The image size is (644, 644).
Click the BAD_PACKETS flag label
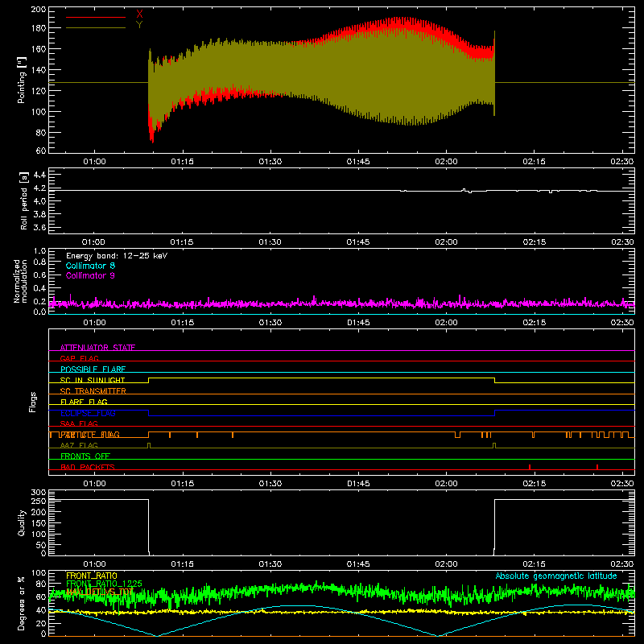(x=88, y=467)
